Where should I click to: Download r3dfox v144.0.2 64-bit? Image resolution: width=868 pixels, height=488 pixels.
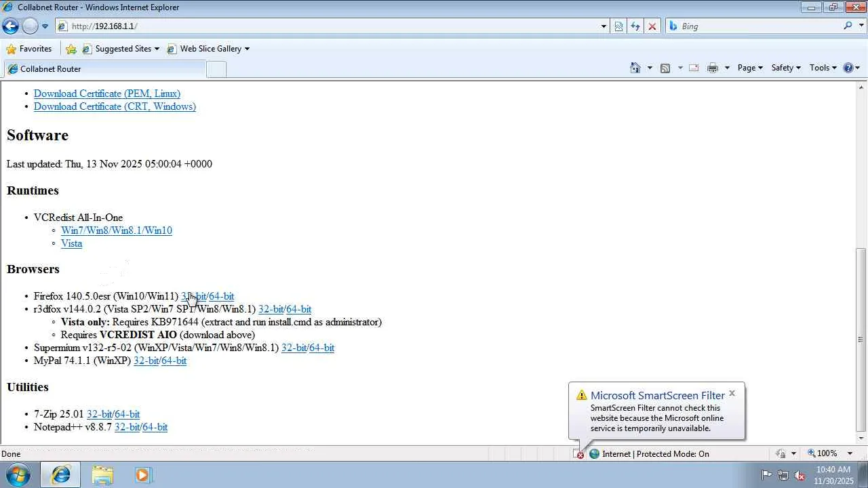click(299, 309)
